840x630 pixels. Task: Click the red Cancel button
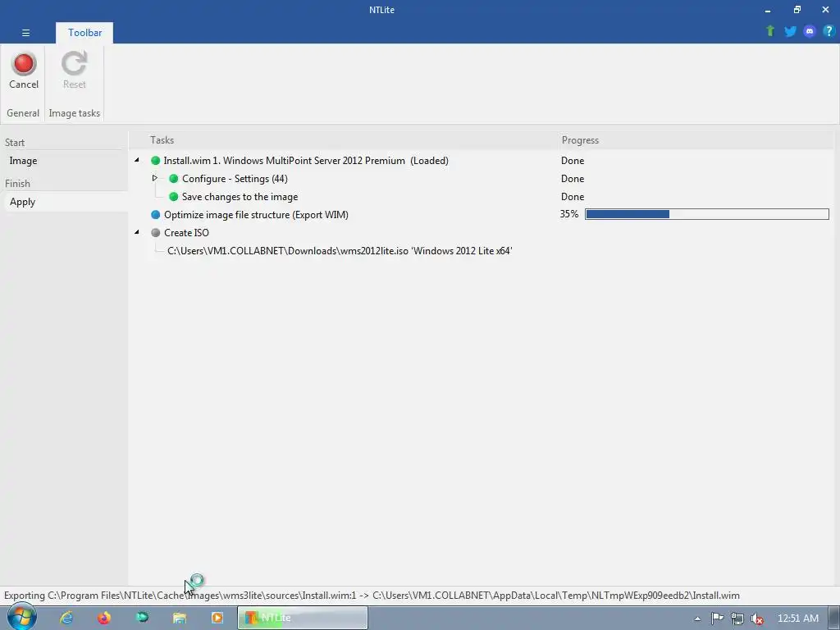click(x=24, y=71)
